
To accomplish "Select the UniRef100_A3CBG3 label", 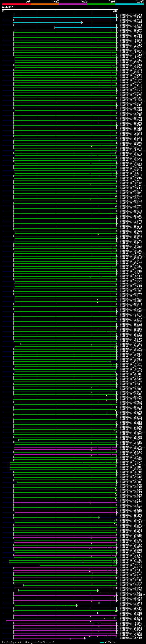I will click(x=131, y=603).
